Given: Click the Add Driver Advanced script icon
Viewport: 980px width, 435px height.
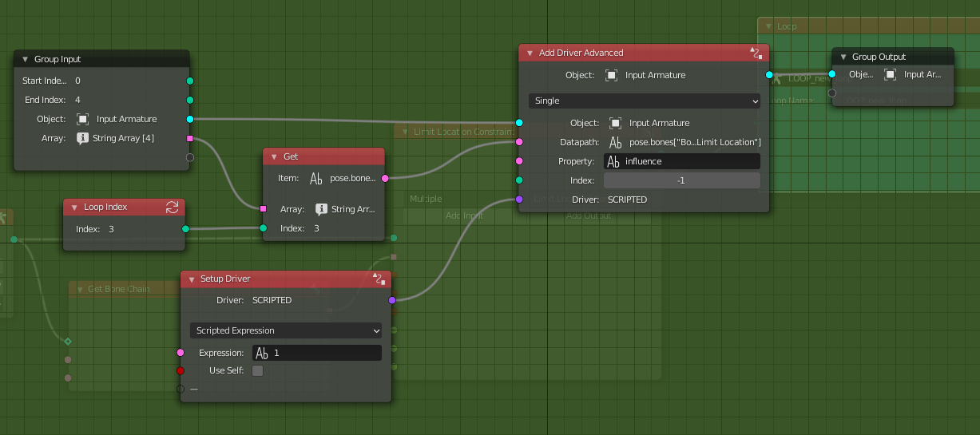Looking at the screenshot, I should [x=756, y=53].
